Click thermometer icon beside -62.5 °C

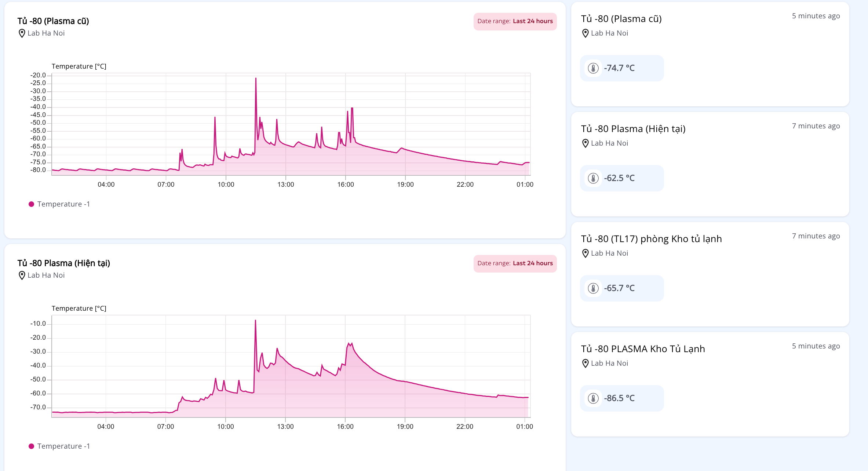coord(593,178)
